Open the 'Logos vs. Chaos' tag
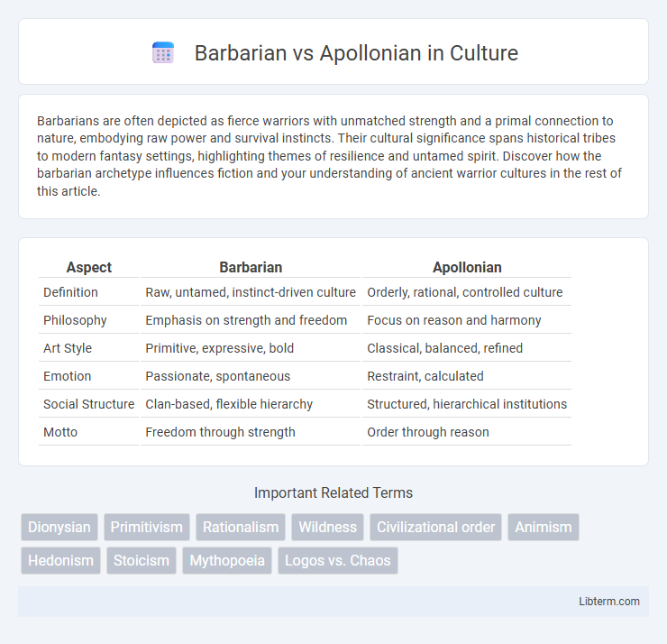The width and height of the screenshot is (667, 644). (x=338, y=561)
